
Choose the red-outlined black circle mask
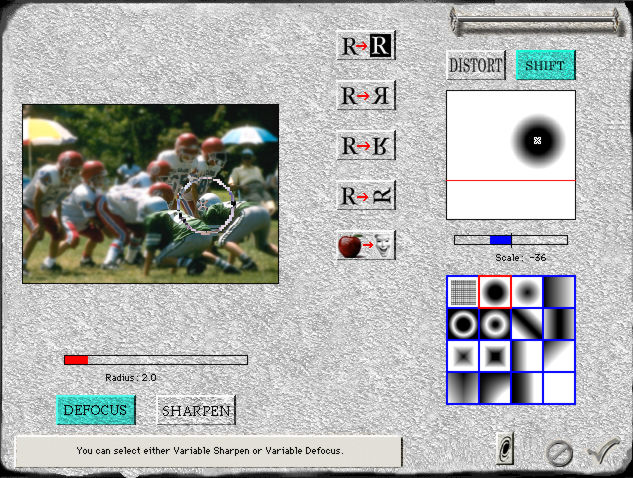(x=495, y=292)
